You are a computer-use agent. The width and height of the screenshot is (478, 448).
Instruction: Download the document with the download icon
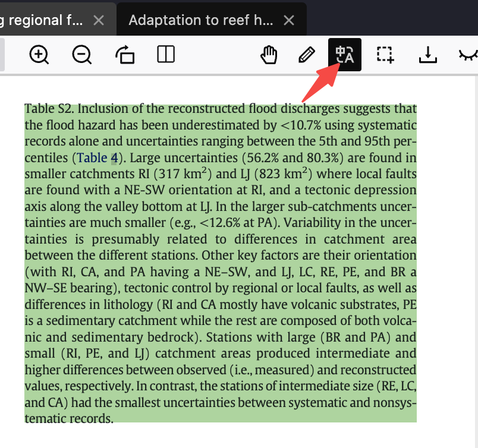(428, 55)
